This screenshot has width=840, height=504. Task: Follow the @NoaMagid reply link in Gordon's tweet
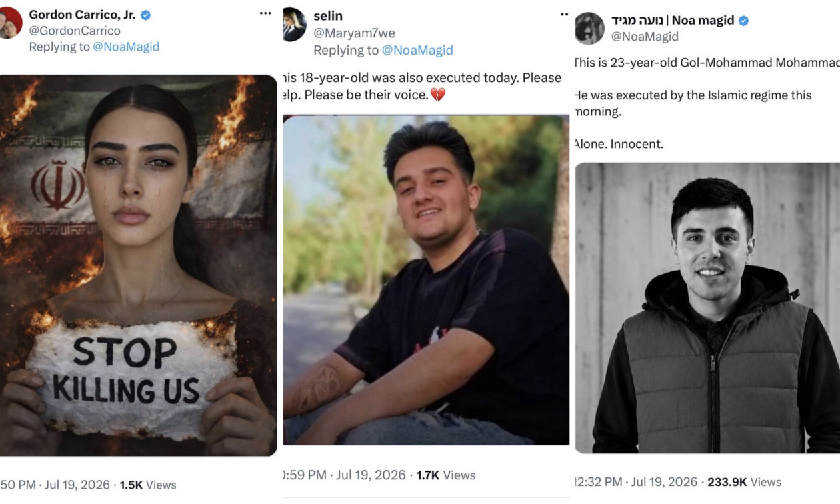pos(126,47)
